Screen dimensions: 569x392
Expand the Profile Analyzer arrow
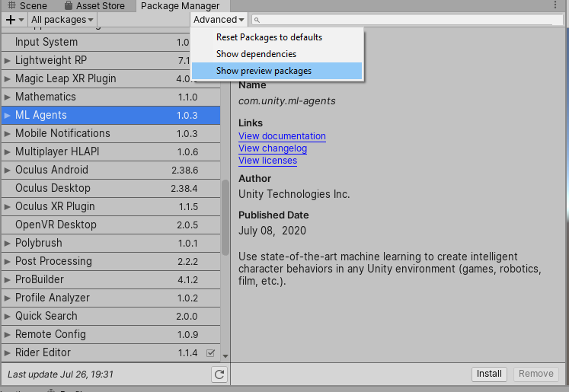[8, 298]
